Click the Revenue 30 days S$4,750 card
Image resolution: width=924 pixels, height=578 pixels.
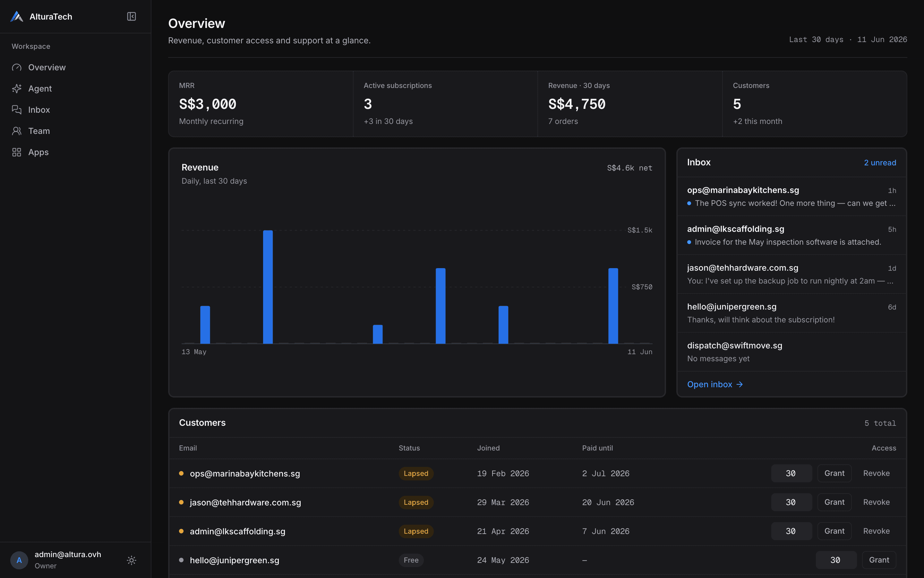point(630,104)
